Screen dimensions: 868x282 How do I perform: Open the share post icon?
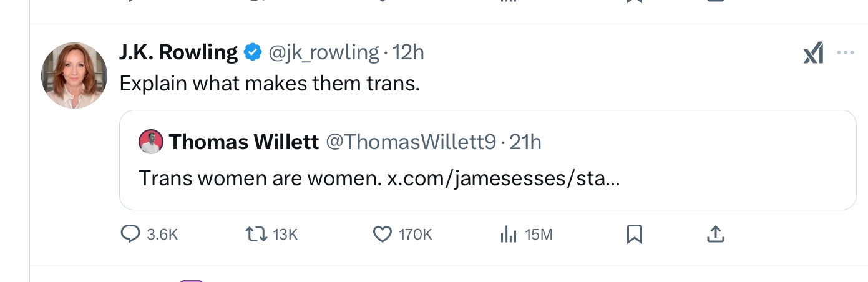pyautogui.click(x=715, y=234)
